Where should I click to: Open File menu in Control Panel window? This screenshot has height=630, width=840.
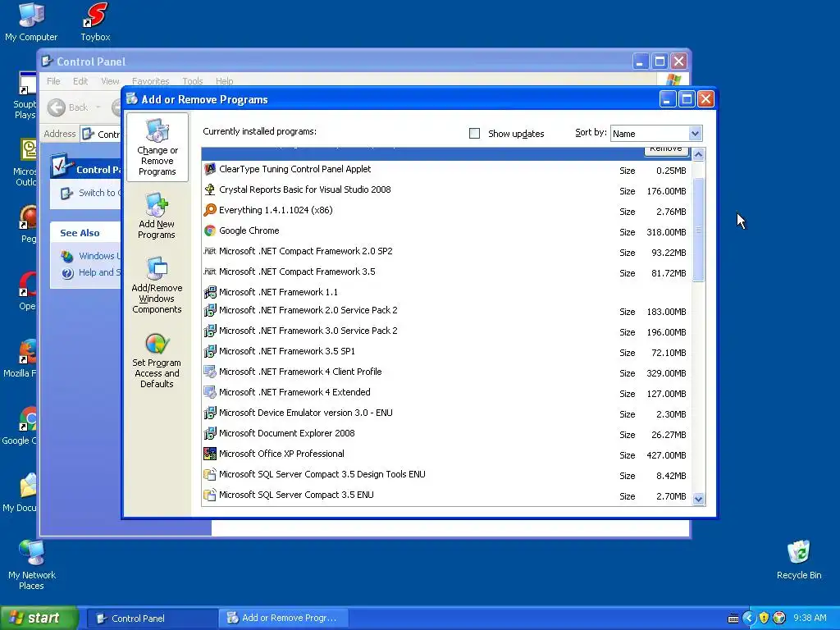(x=53, y=81)
